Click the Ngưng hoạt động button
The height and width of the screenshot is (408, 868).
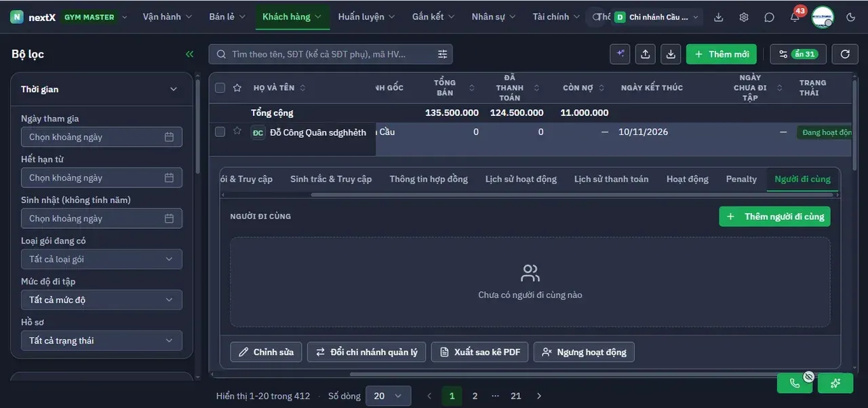point(585,352)
